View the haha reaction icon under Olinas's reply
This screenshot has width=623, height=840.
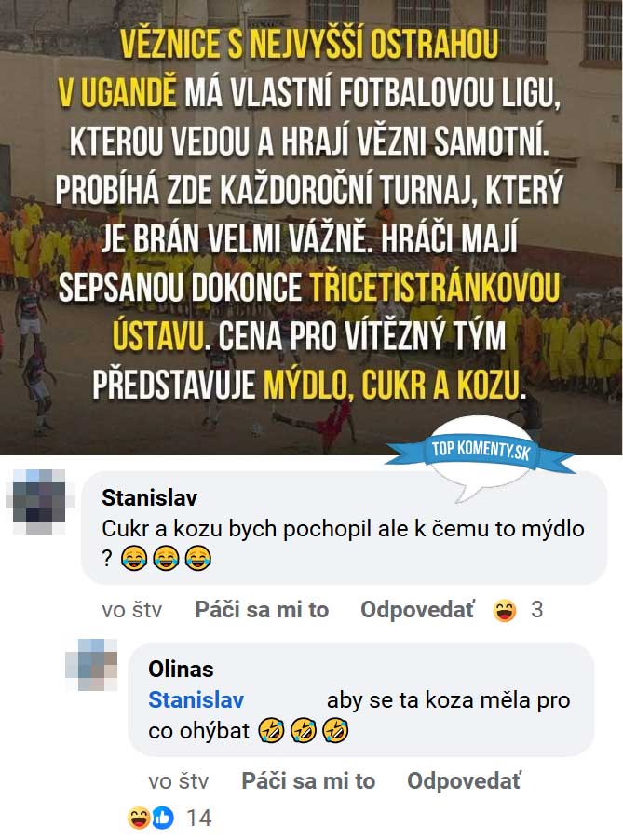click(x=138, y=818)
